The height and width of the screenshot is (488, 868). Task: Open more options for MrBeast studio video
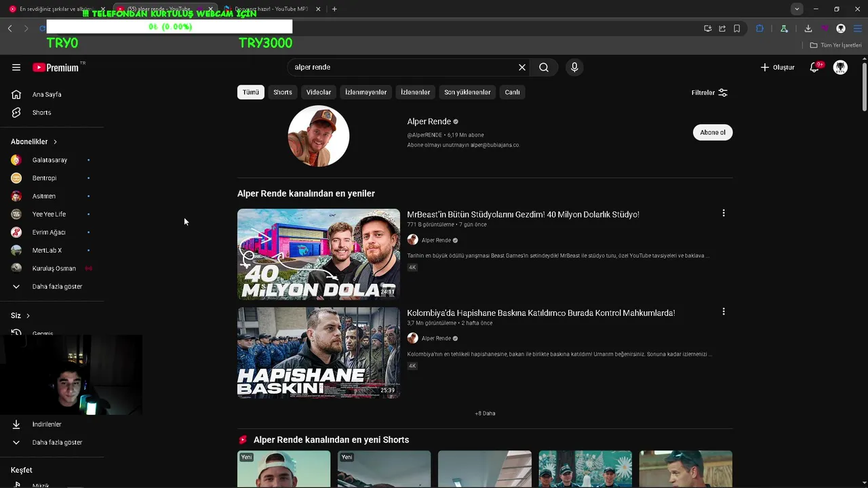(724, 213)
